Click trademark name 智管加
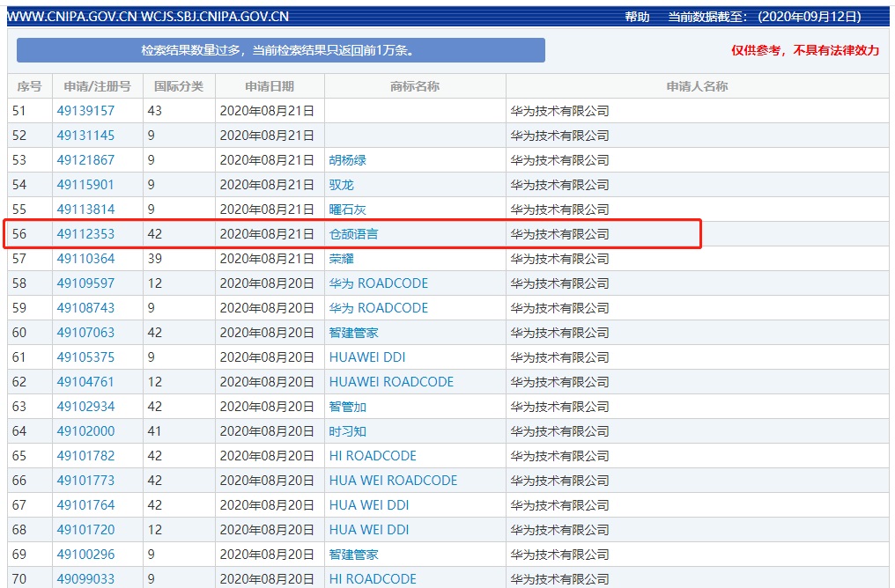 347,407
